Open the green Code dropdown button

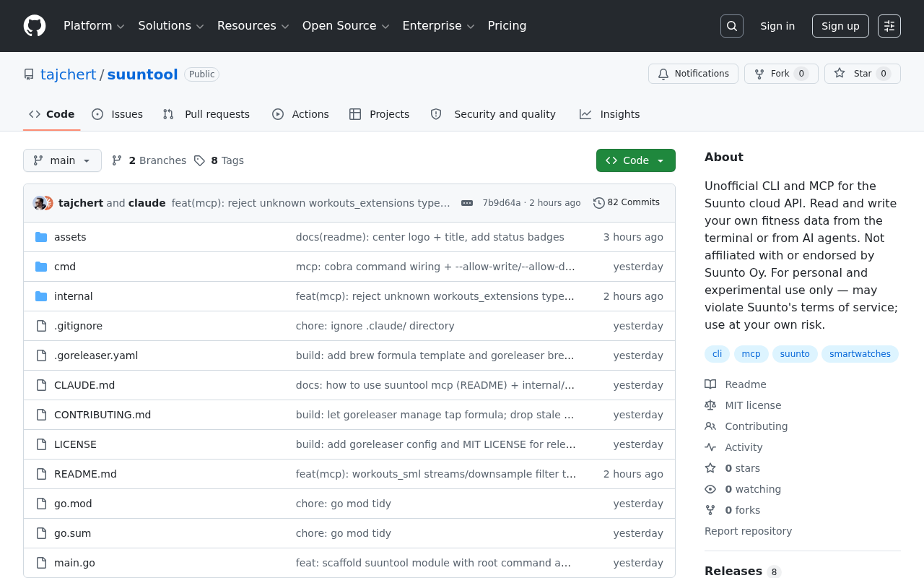[636, 160]
